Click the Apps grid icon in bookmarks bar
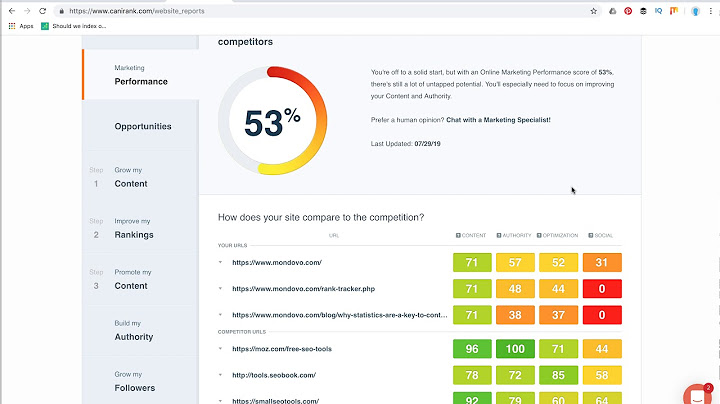Image resolution: width=720 pixels, height=404 pixels. coord(12,26)
